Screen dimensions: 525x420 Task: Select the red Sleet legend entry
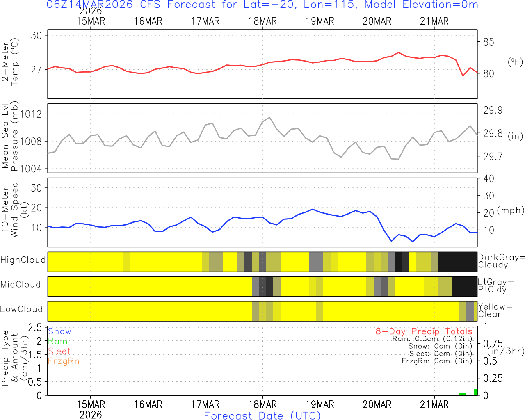pos(59,351)
